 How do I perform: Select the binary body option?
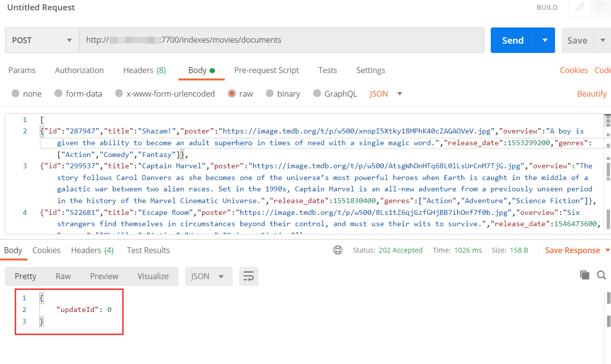[x=283, y=93]
